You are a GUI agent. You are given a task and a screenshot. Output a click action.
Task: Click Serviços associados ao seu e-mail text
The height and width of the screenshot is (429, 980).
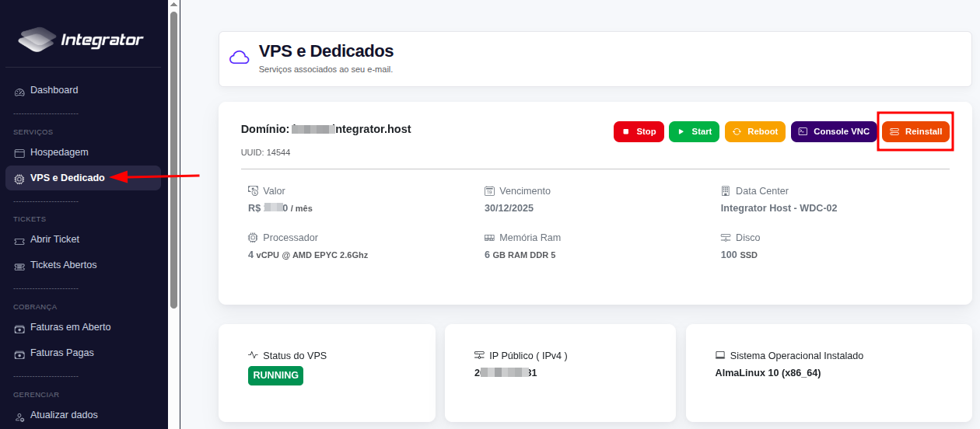tap(326, 70)
